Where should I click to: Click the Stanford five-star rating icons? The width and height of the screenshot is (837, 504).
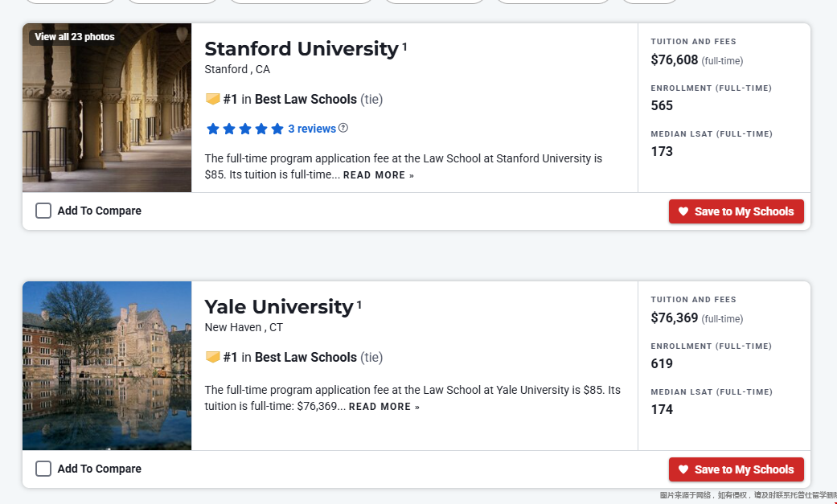coord(245,129)
